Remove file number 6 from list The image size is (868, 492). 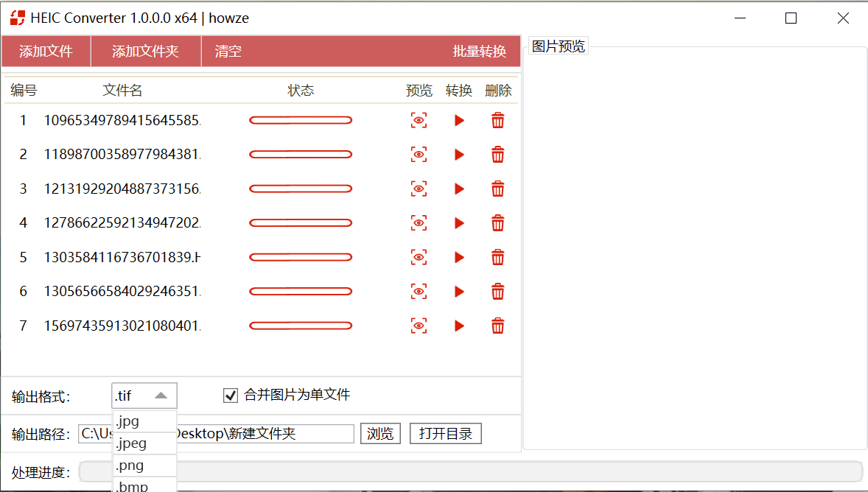tap(498, 292)
